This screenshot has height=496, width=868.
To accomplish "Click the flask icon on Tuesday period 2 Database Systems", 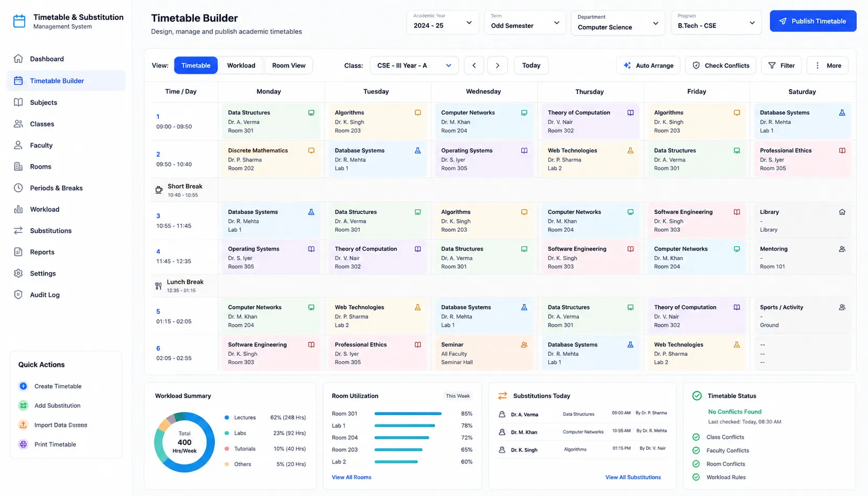I will tap(418, 150).
